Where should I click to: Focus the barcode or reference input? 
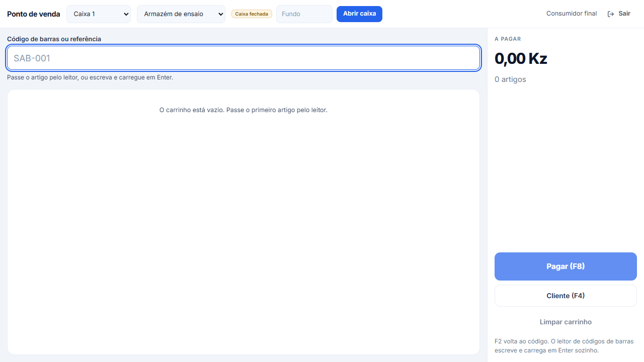(244, 58)
